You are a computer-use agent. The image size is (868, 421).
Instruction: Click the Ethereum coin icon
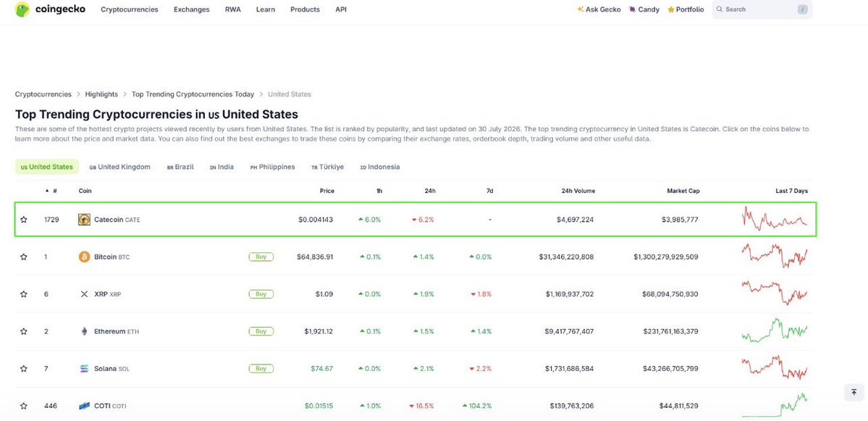(x=84, y=331)
